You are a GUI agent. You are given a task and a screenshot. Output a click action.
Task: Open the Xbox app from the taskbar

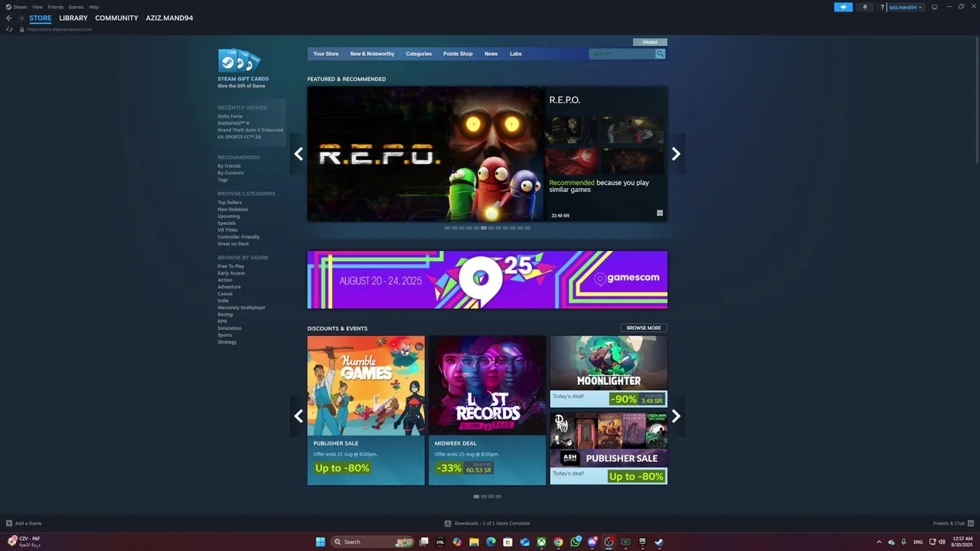pos(541,542)
